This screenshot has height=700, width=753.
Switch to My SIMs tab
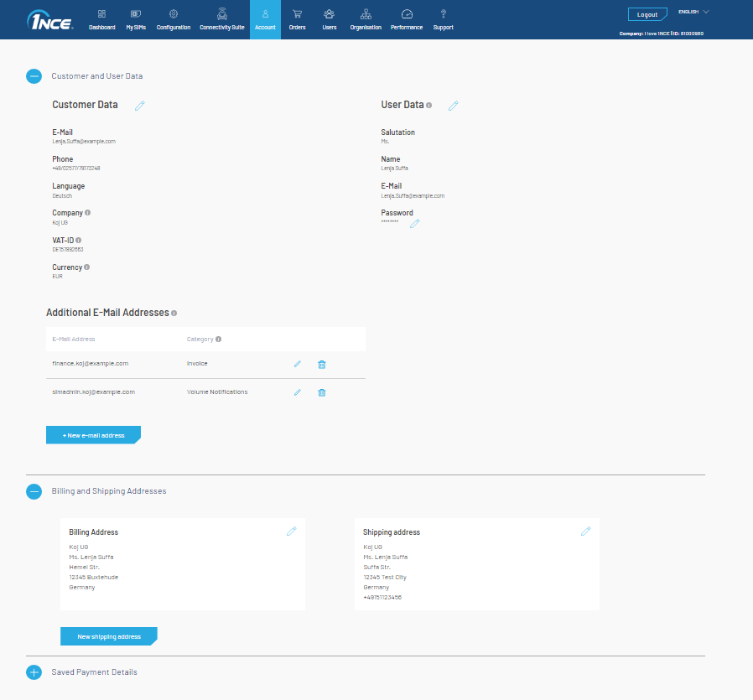(136, 19)
